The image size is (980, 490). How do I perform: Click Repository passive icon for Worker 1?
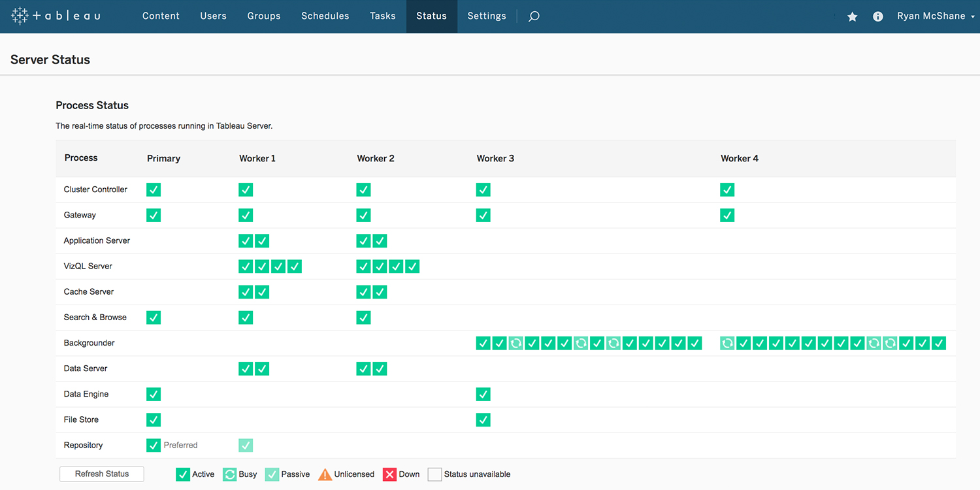click(246, 445)
